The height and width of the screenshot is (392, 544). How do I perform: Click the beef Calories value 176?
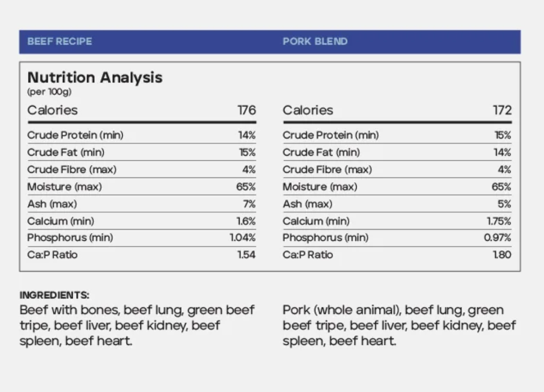246,110
